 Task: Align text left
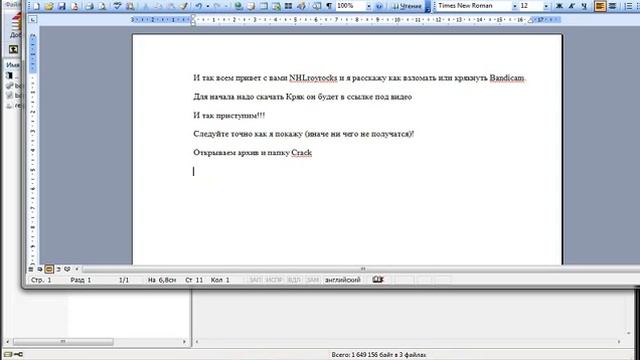pos(600,6)
